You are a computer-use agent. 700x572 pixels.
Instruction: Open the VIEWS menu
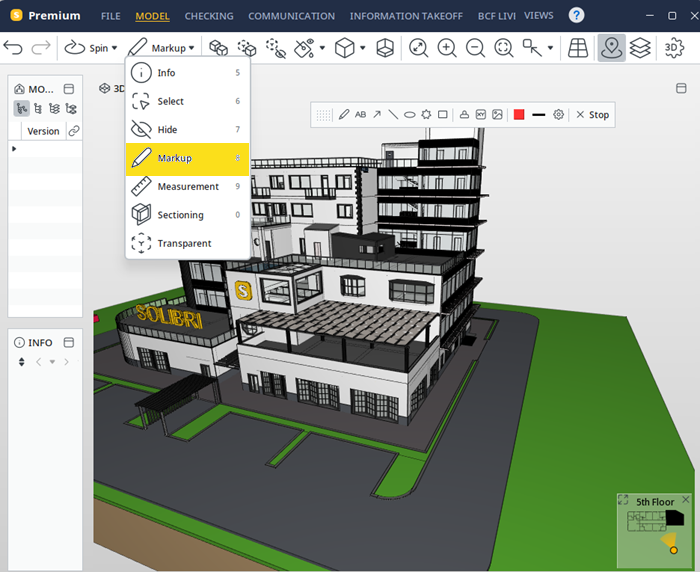coord(539,16)
